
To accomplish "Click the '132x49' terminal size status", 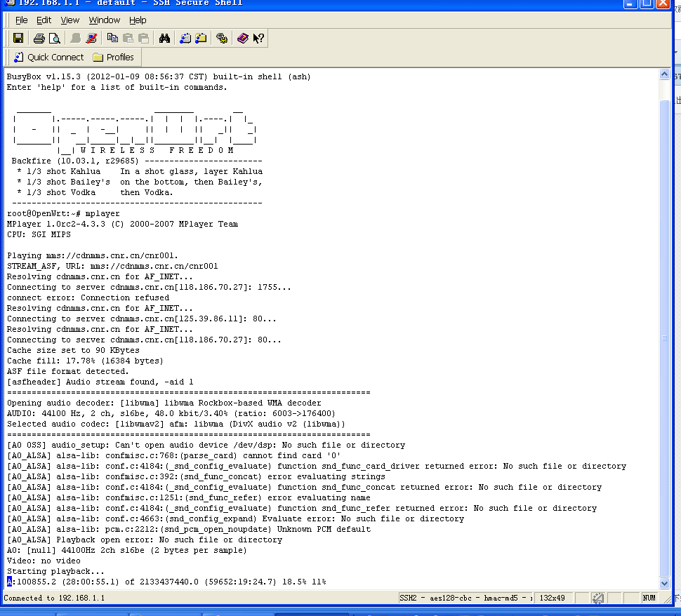I will point(552,598).
